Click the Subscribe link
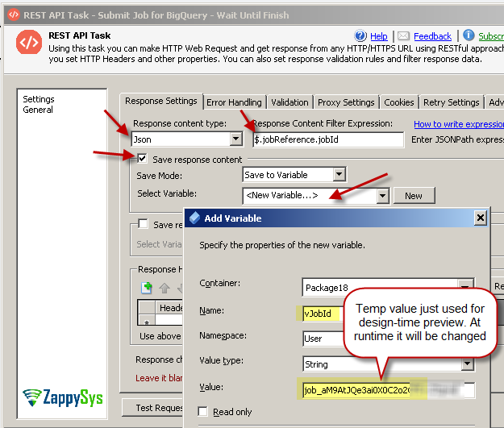The width and height of the screenshot is (504, 428). [x=491, y=36]
